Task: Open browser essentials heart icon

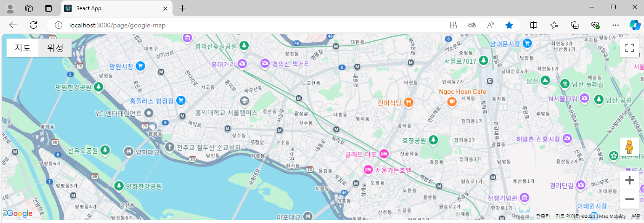Action: [x=595, y=25]
